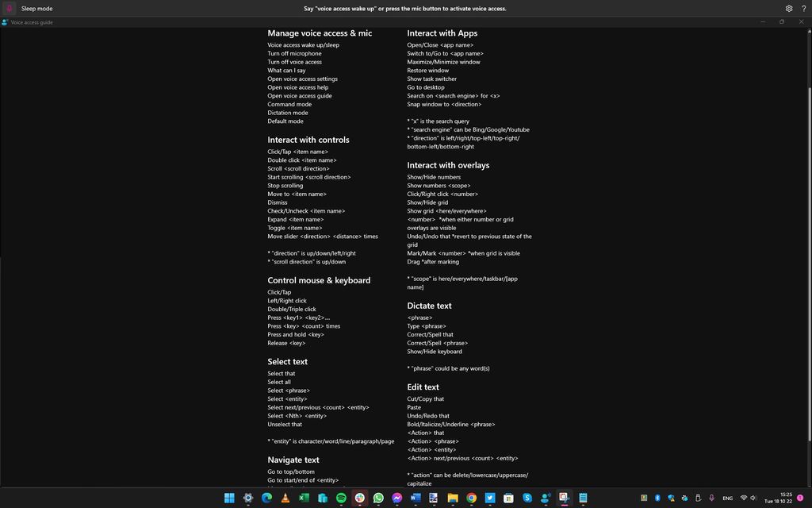Open the ENG language switcher
This screenshot has width=812, height=508.
(728, 498)
